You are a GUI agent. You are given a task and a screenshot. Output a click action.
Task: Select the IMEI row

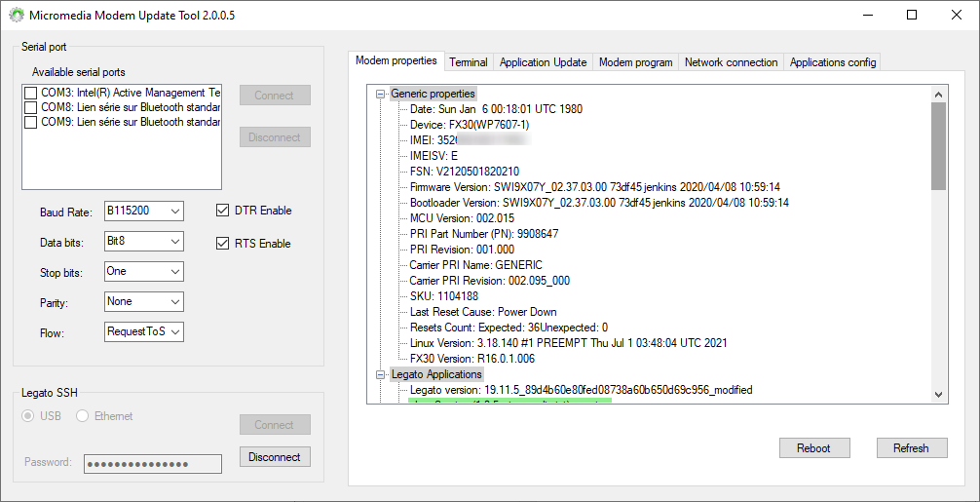coord(471,140)
